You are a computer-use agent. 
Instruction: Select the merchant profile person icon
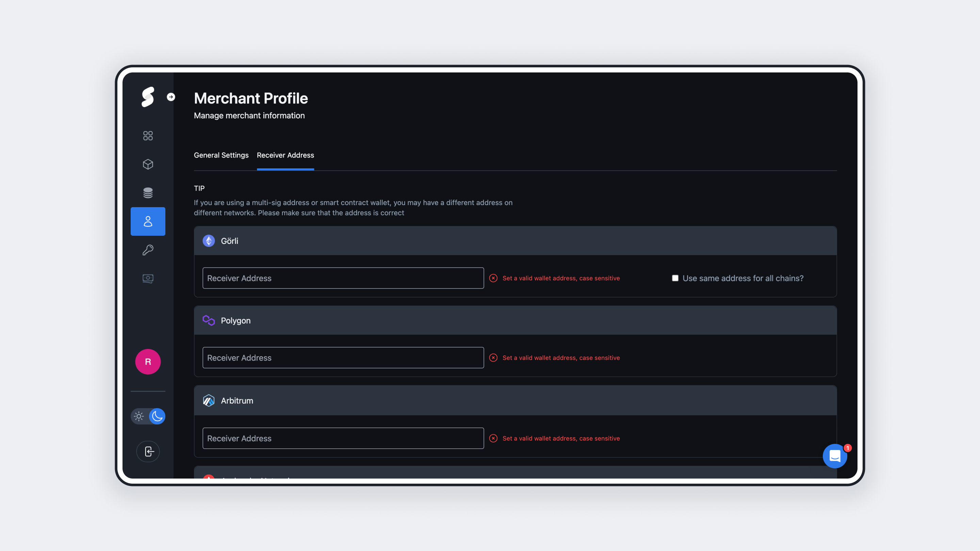[x=148, y=221]
